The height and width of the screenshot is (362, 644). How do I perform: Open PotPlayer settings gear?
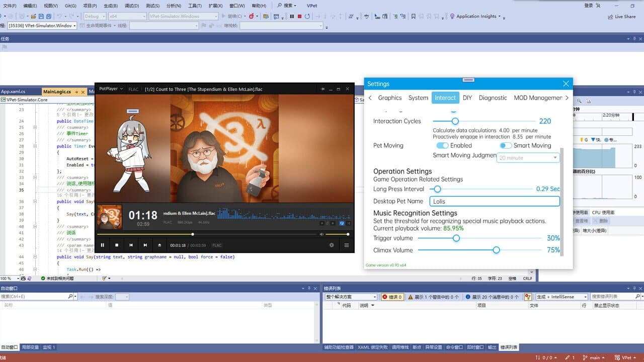tap(332, 245)
